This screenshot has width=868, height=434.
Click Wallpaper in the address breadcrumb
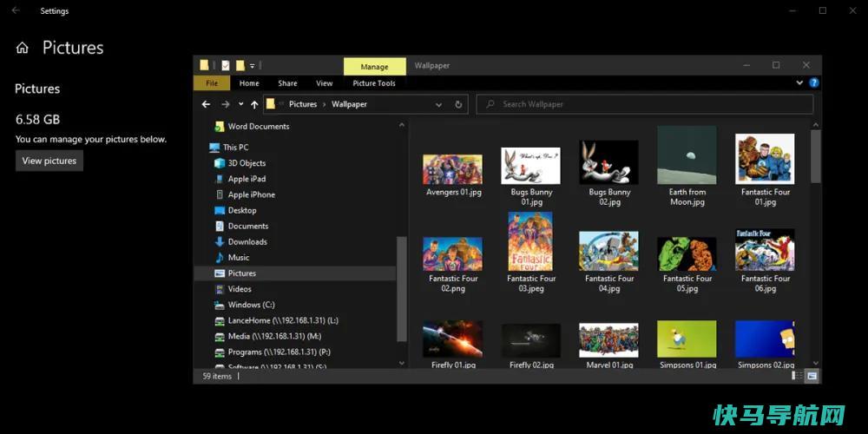point(349,104)
